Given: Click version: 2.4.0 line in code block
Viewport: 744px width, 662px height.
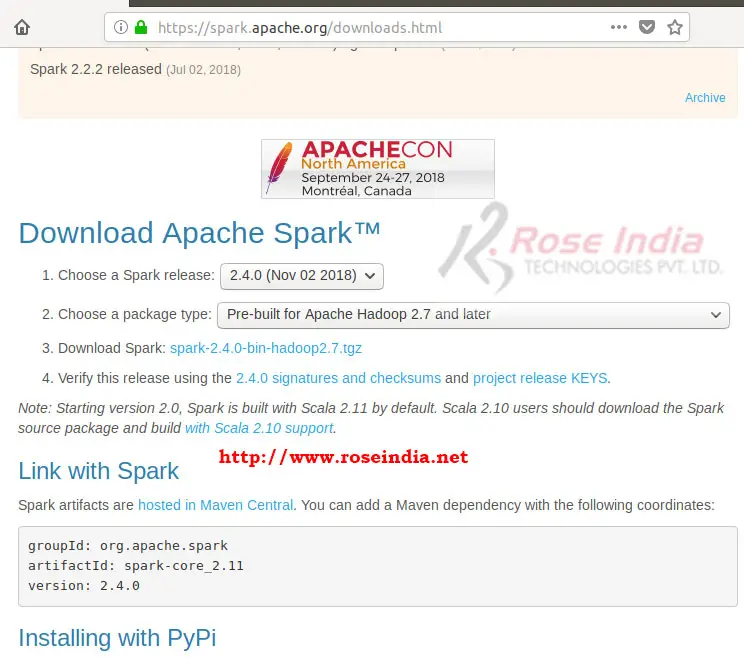Looking at the screenshot, I should pos(84,586).
